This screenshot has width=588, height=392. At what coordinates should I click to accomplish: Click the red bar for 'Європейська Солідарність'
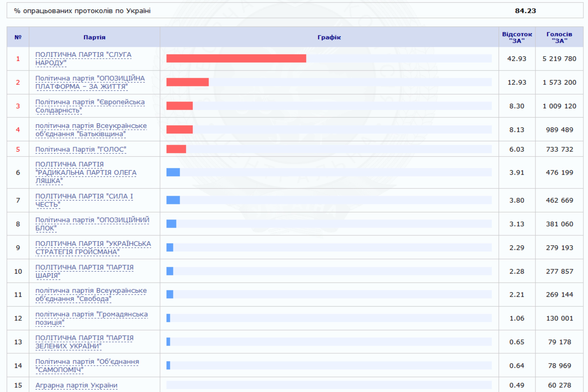(x=180, y=106)
